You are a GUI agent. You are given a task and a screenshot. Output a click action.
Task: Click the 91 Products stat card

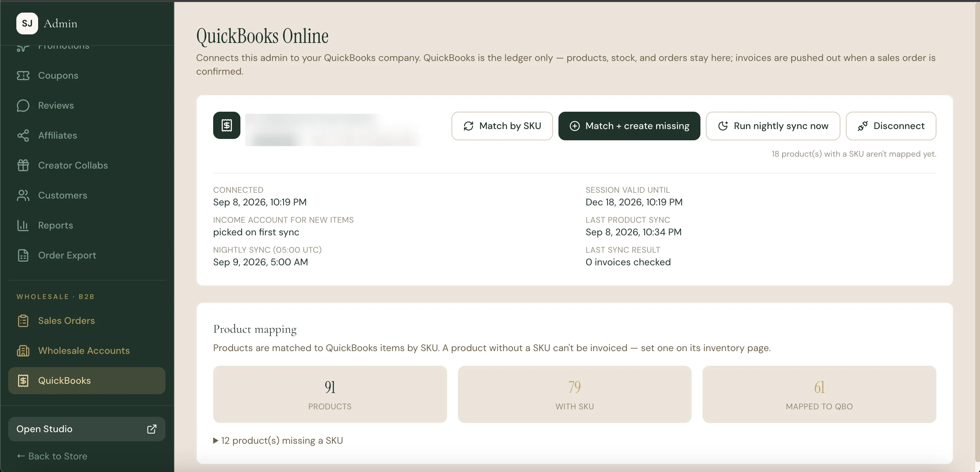click(x=330, y=394)
